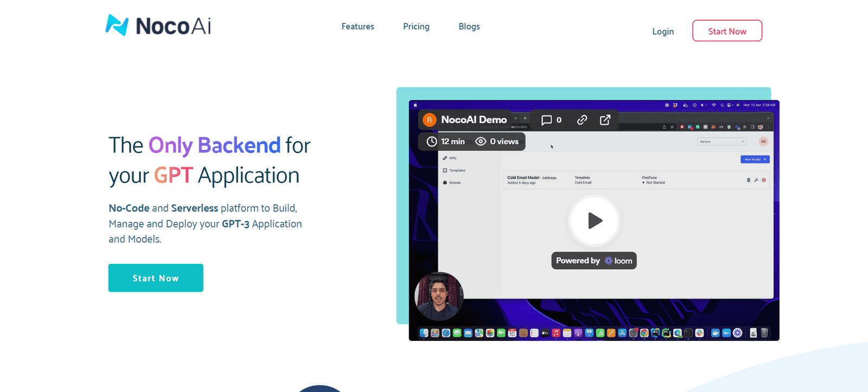Open the Loom video comments icon
The image size is (868, 392).
(x=547, y=120)
